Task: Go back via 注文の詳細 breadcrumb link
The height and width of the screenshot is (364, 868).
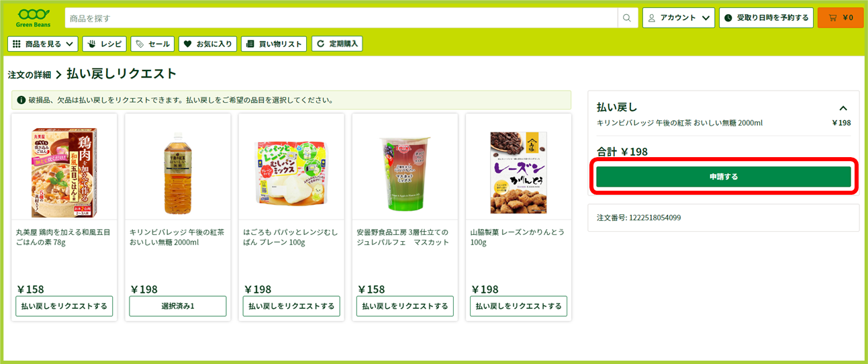Action: pyautogui.click(x=30, y=75)
